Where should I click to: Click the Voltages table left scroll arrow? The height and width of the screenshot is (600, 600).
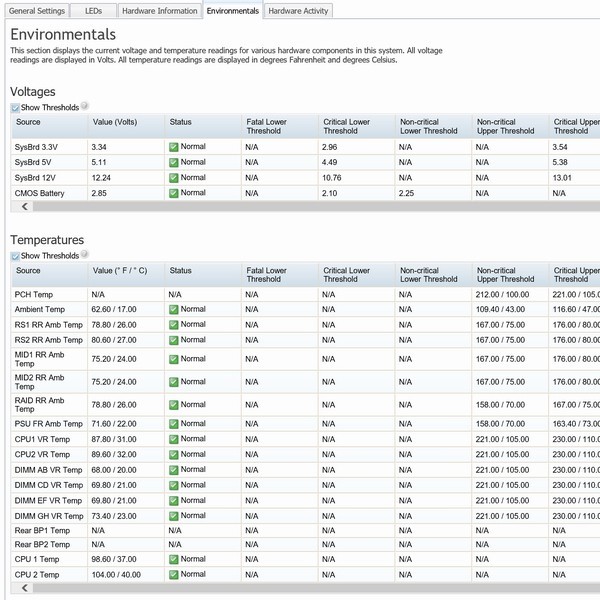(25, 207)
